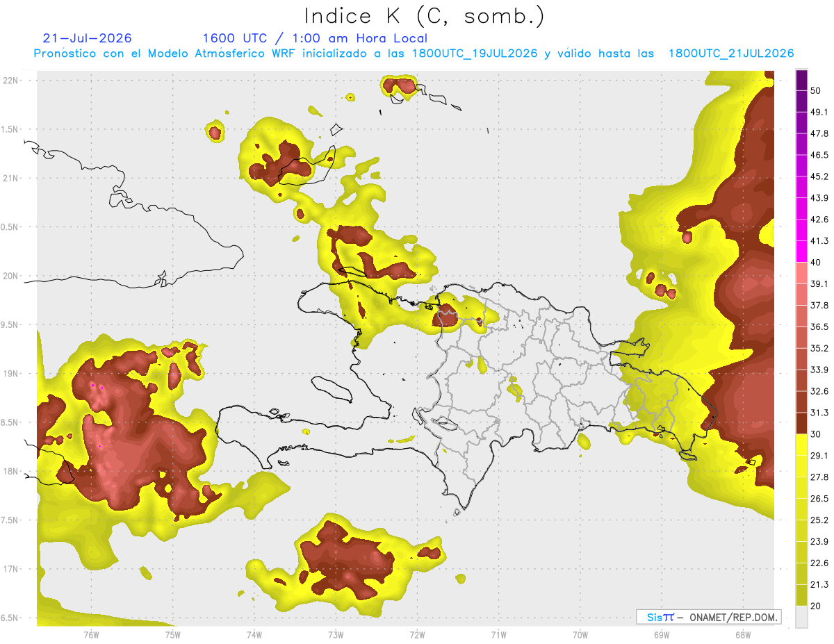Select the date text "21-Jul-2026"
Screen dimensions: 834x644
coord(87,38)
